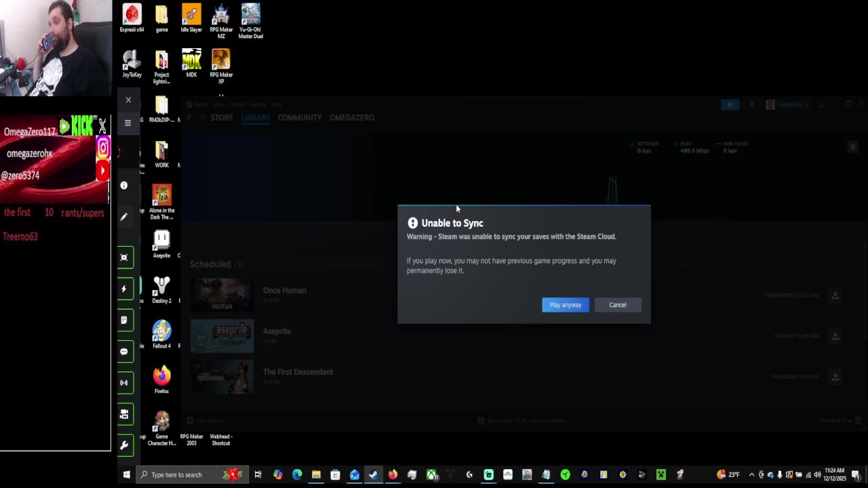The width and height of the screenshot is (868, 488).
Task: Click the broadcast signal sidebar button
Action: (124, 383)
